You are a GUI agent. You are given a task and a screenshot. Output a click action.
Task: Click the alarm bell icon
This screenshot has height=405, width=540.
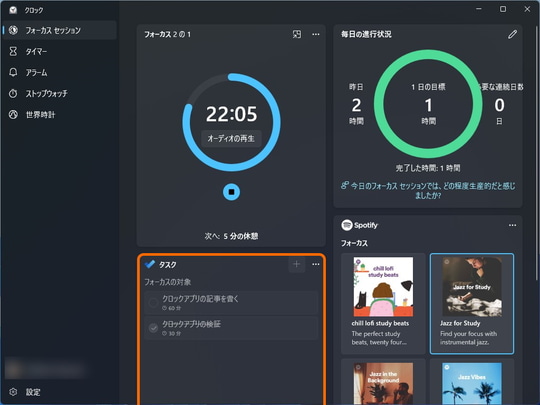coord(13,73)
